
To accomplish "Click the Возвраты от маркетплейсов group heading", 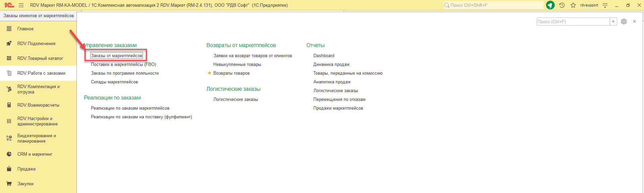I will click(x=241, y=45).
